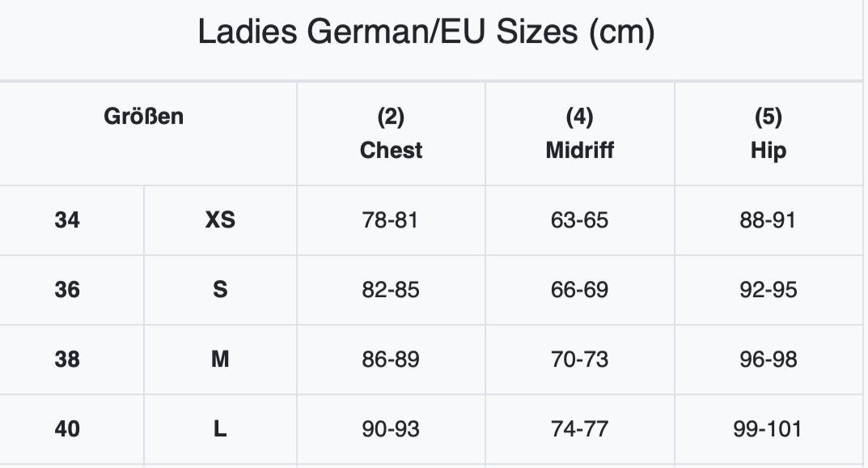
Task: Click hip value 99-101
Action: (x=768, y=429)
